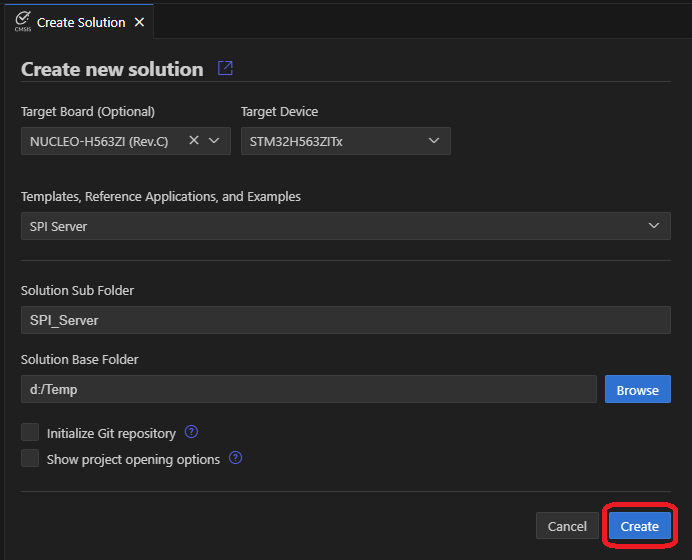Open external link icon beside Create new solution
The width and height of the screenshot is (692, 560).
(225, 69)
